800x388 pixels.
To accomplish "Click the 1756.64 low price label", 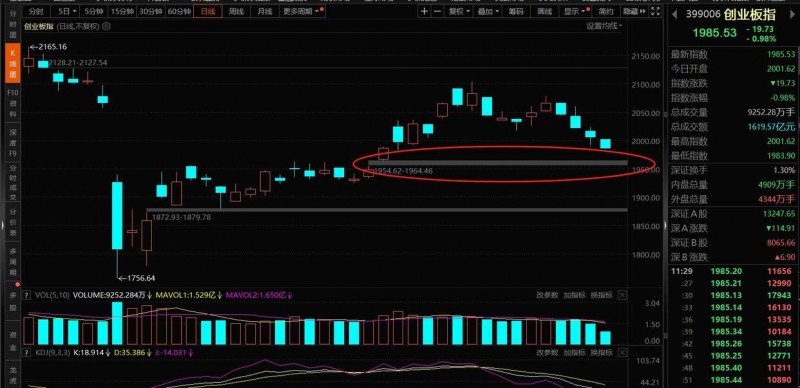I will [140, 278].
